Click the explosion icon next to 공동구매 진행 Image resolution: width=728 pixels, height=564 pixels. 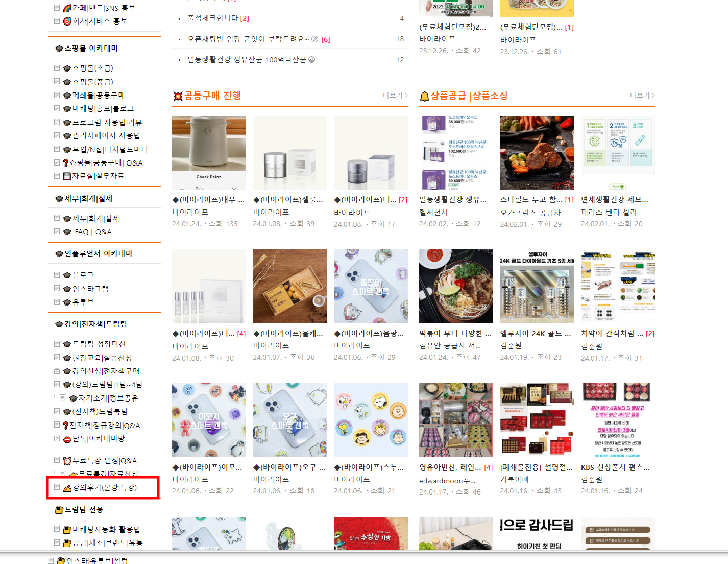click(x=178, y=97)
